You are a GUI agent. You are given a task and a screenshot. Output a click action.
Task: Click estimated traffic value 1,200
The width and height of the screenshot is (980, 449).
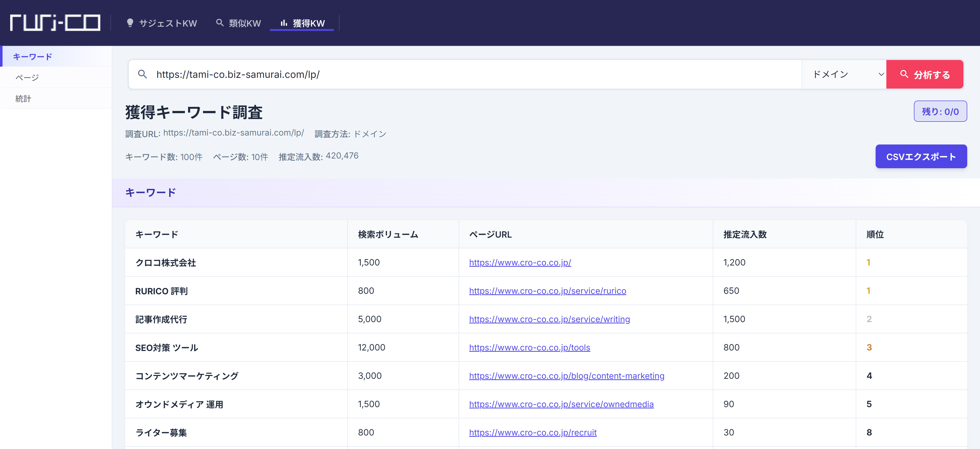(734, 263)
